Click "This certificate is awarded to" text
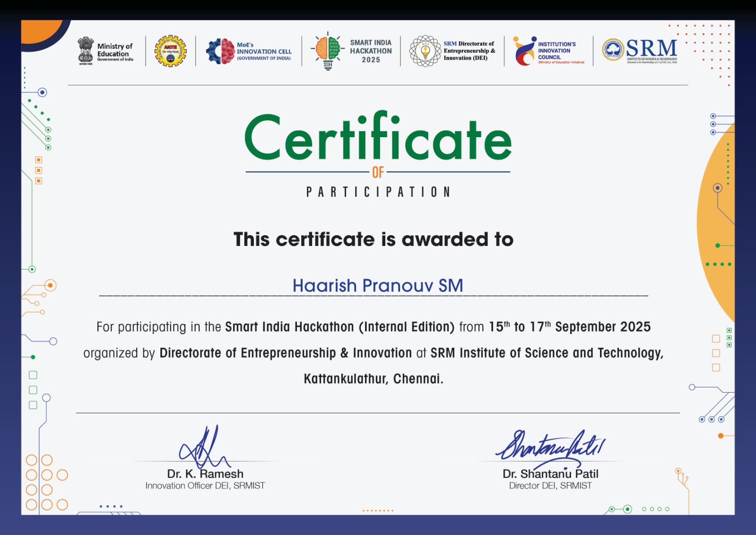Image resolution: width=756 pixels, height=535 pixels. point(373,239)
